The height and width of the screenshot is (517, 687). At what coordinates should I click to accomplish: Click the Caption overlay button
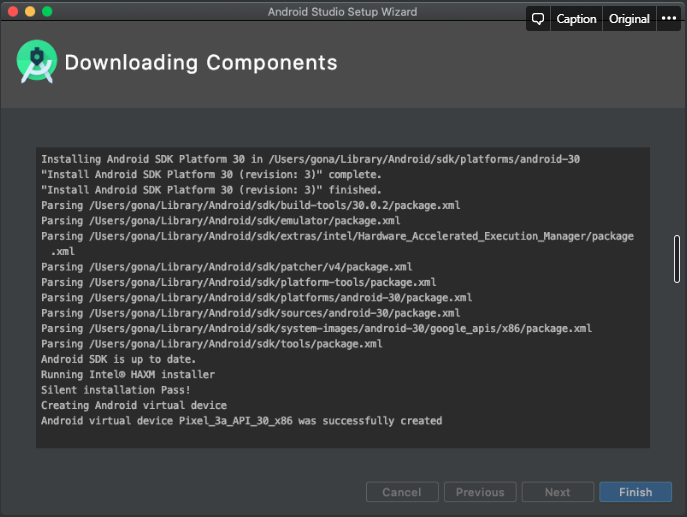click(576, 19)
